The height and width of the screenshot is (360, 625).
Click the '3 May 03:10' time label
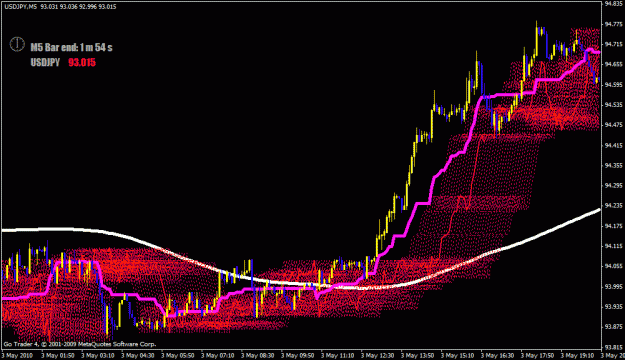coord(98,355)
